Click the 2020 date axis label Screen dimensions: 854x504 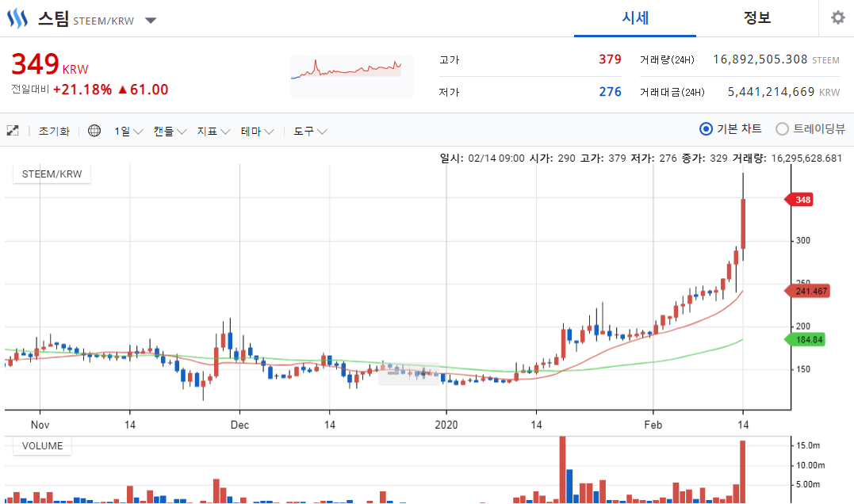(446, 425)
